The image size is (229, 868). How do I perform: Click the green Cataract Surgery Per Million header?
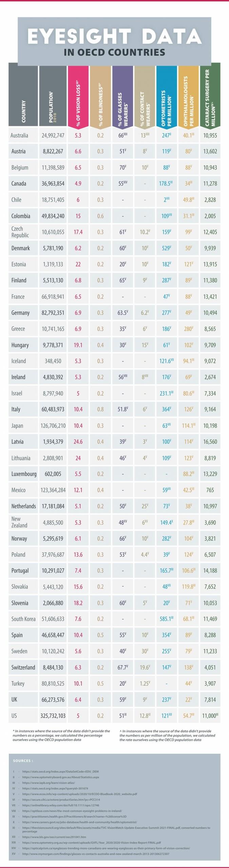[210, 95]
